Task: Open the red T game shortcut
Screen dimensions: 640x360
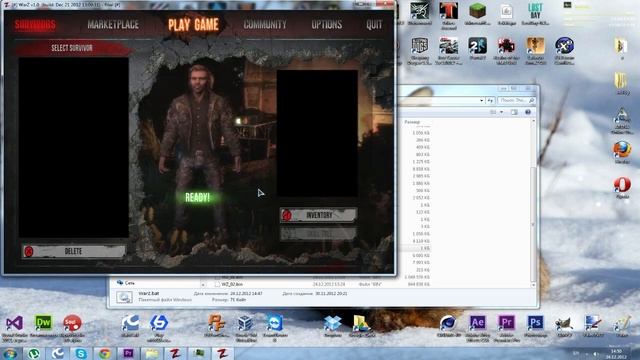Action: [448, 16]
